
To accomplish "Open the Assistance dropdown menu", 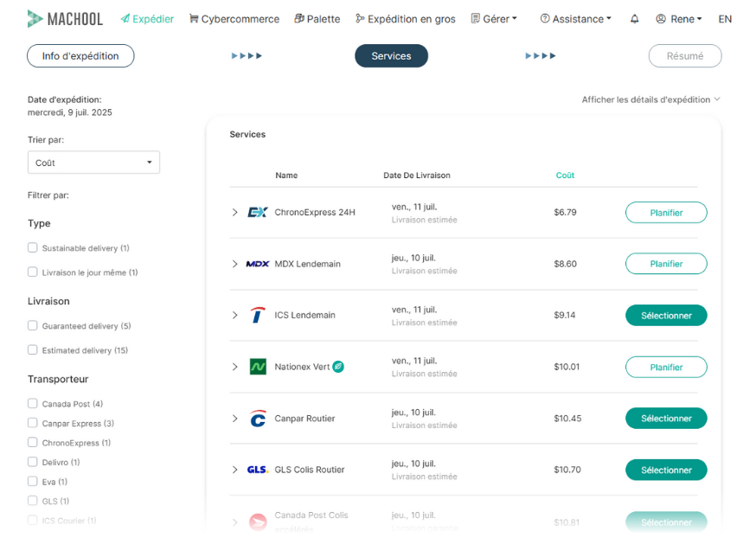I will (576, 19).
